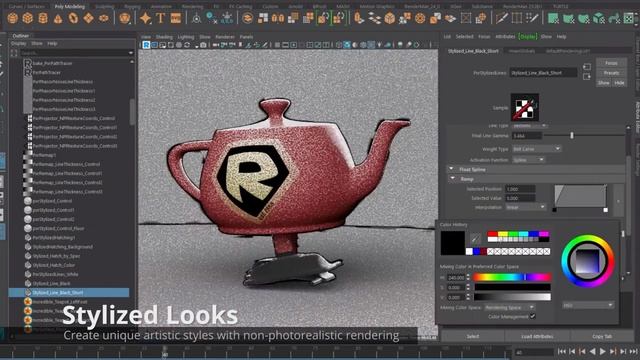Create a polygon disc from the shelf
The image size is (640, 360).
tap(104, 18)
